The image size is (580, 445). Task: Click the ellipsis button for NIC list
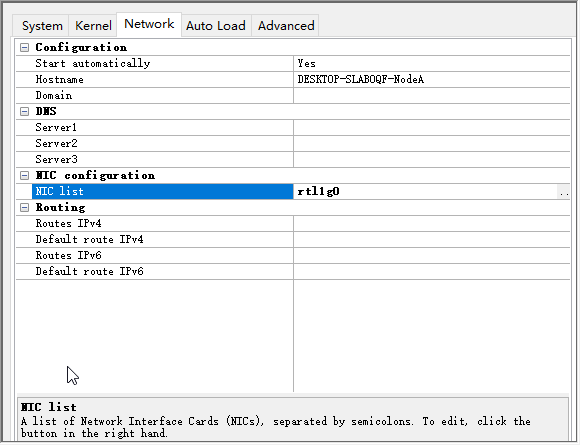(564, 192)
